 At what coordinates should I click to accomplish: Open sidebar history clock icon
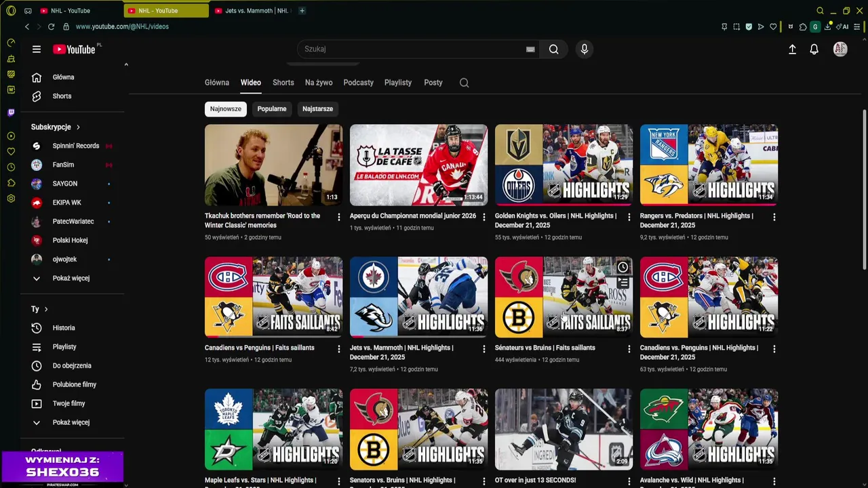[11, 167]
